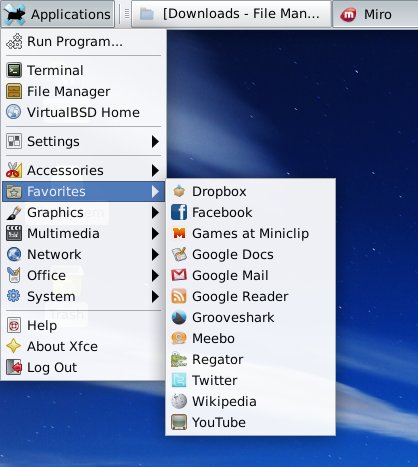Switch to the Miro taskbar window
This screenshot has width=418, height=467.
coord(375,14)
